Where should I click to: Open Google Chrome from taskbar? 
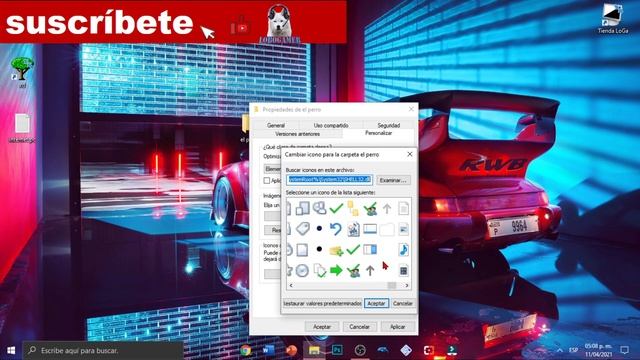point(246,350)
